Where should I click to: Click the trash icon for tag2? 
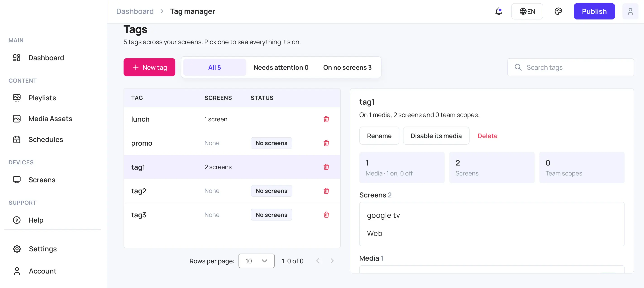[326, 191]
